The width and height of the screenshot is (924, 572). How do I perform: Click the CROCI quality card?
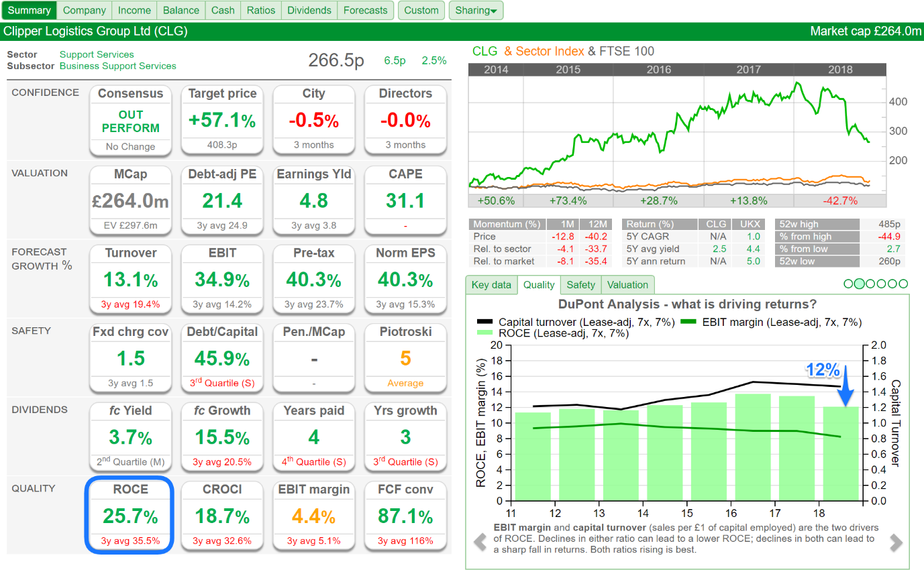click(222, 516)
